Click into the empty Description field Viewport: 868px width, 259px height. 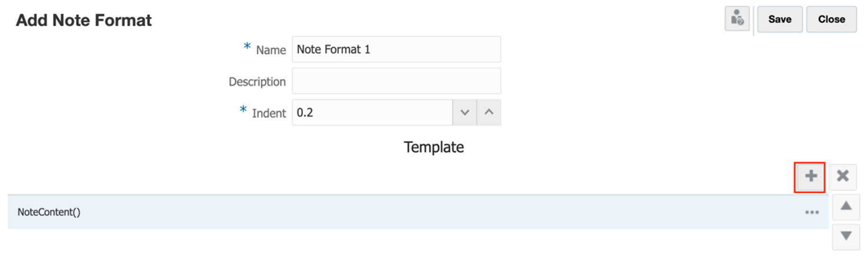(x=396, y=81)
